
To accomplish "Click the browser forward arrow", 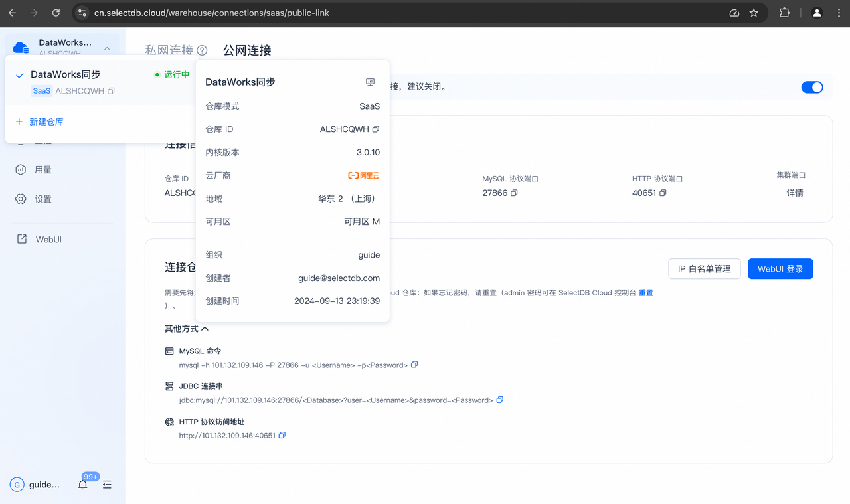I will pos(34,13).
